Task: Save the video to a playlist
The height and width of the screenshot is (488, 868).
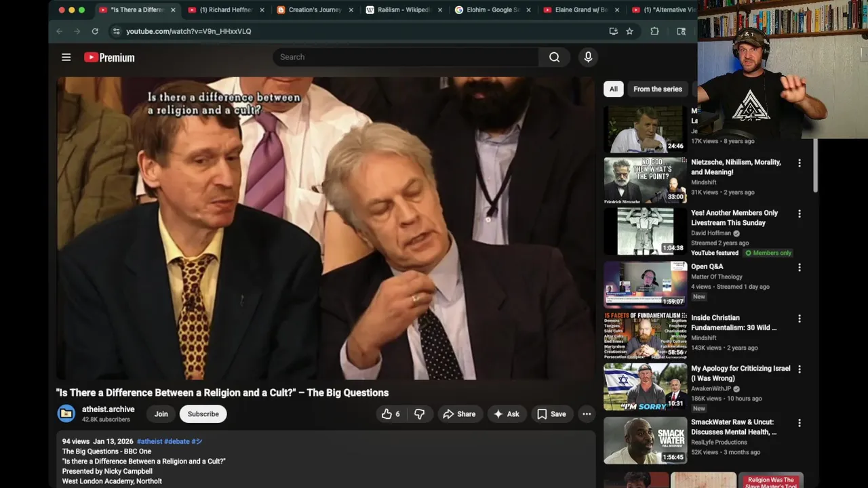Action: 551,414
